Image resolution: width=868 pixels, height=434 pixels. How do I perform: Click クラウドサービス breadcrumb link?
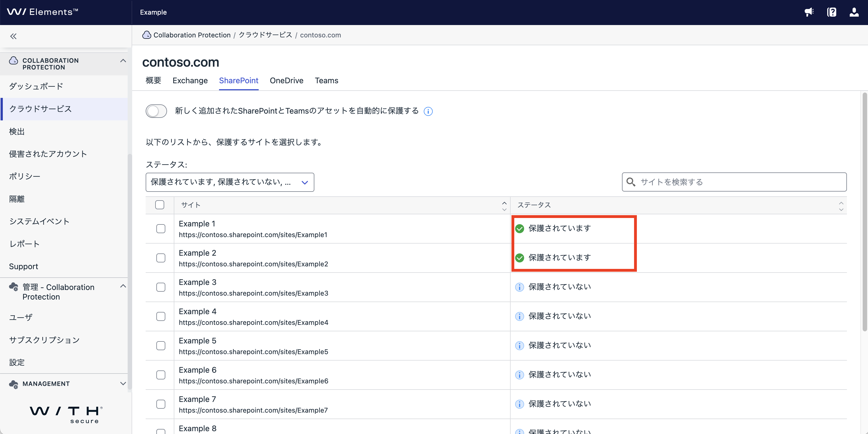265,35
